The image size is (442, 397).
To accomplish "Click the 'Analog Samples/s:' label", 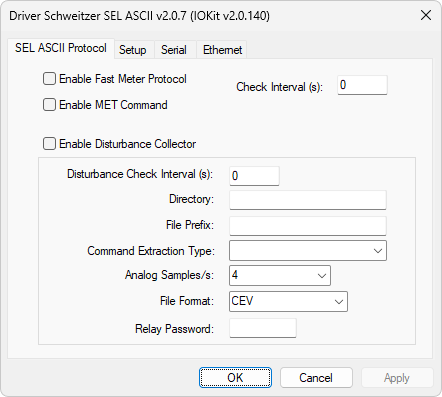I will [169, 275].
